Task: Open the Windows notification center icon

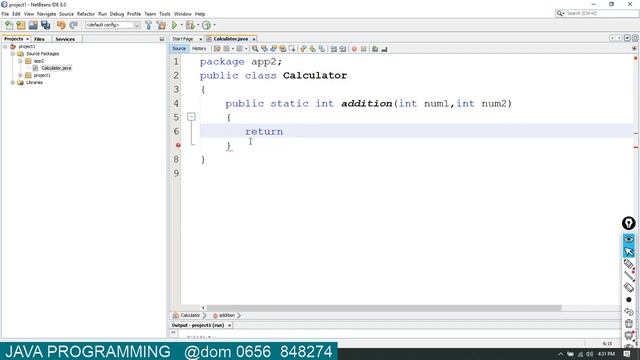Action: (627, 354)
